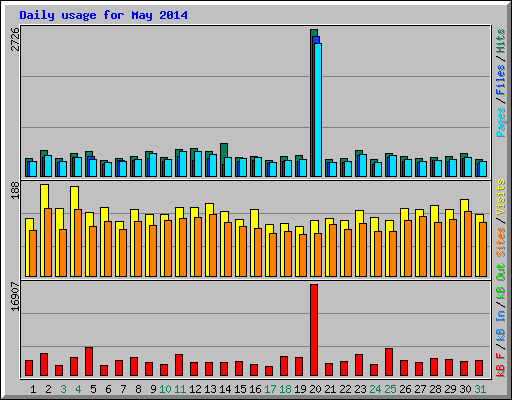The height and width of the screenshot is (400, 512).
Task: Click the orange sites bar for day 30
Action: [x=468, y=244]
